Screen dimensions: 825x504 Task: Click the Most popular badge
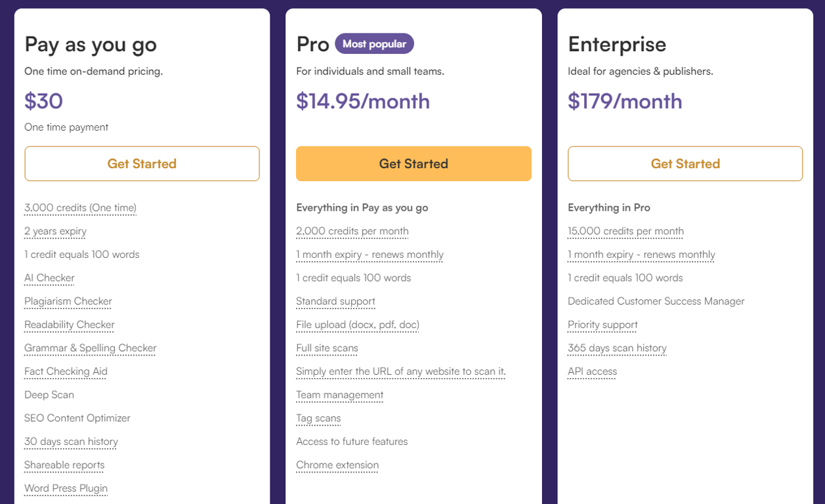[x=374, y=44]
